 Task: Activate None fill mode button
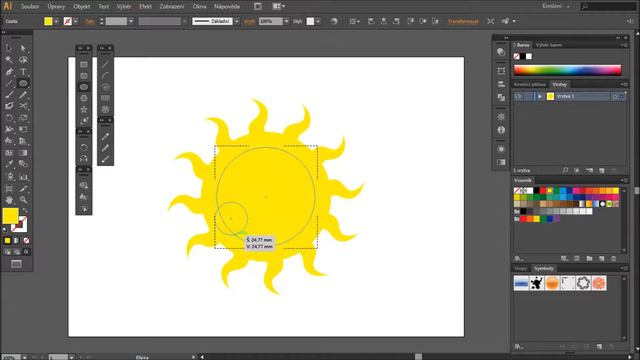coord(26,240)
